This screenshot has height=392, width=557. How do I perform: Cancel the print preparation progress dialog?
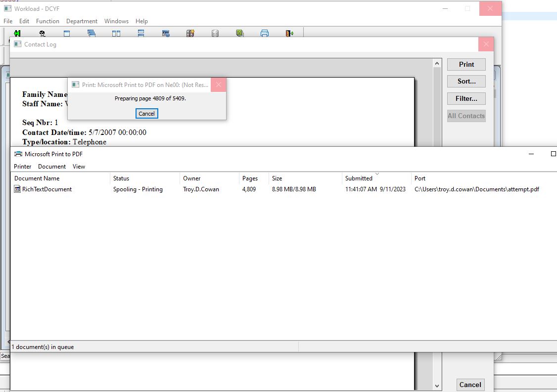pyautogui.click(x=146, y=114)
